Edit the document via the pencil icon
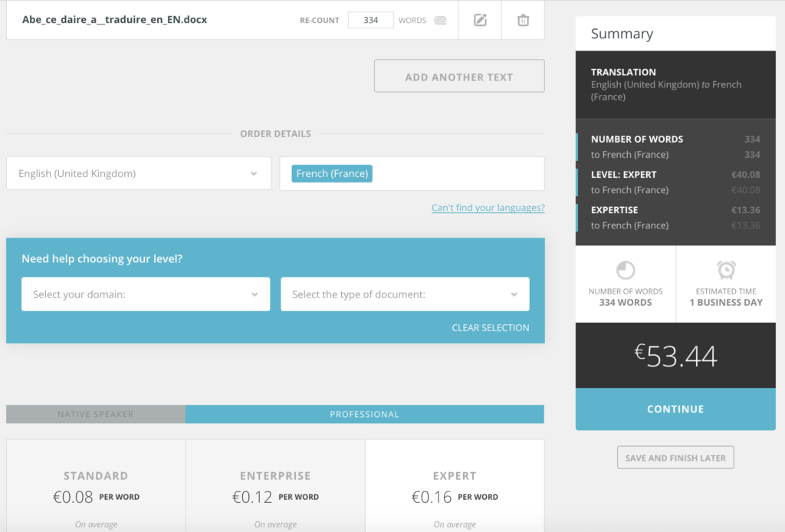785x532 pixels. pos(479,20)
